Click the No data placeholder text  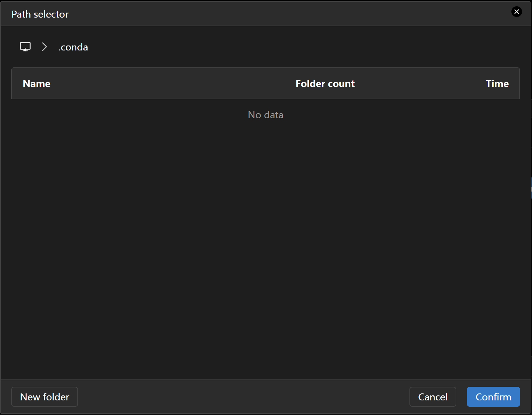(x=265, y=115)
